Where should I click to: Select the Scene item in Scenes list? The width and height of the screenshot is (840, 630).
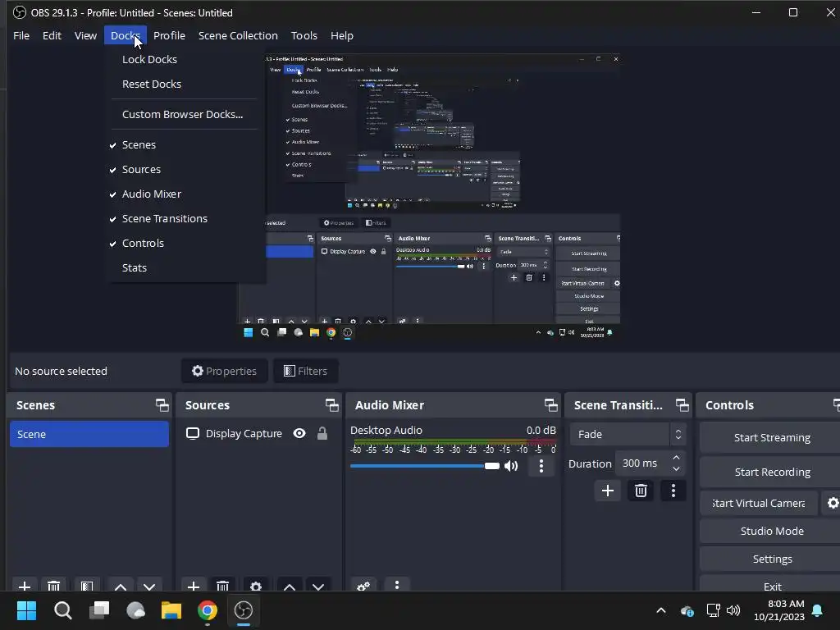[x=89, y=434]
